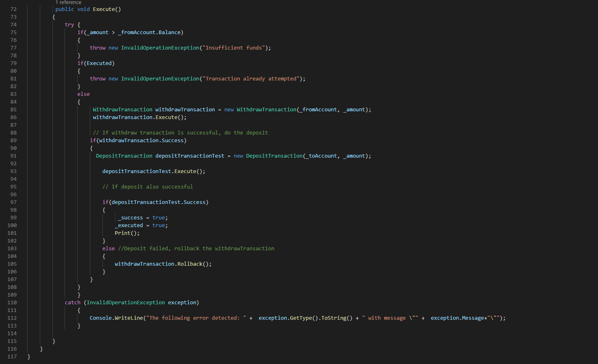
Task: Click withdrawTransaction.Rollback() call
Action: (163, 264)
